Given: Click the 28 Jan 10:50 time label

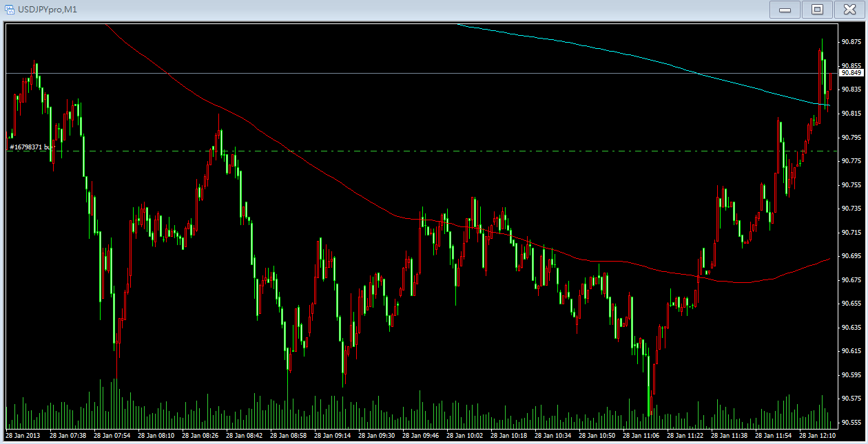Looking at the screenshot, I should pos(597,436).
